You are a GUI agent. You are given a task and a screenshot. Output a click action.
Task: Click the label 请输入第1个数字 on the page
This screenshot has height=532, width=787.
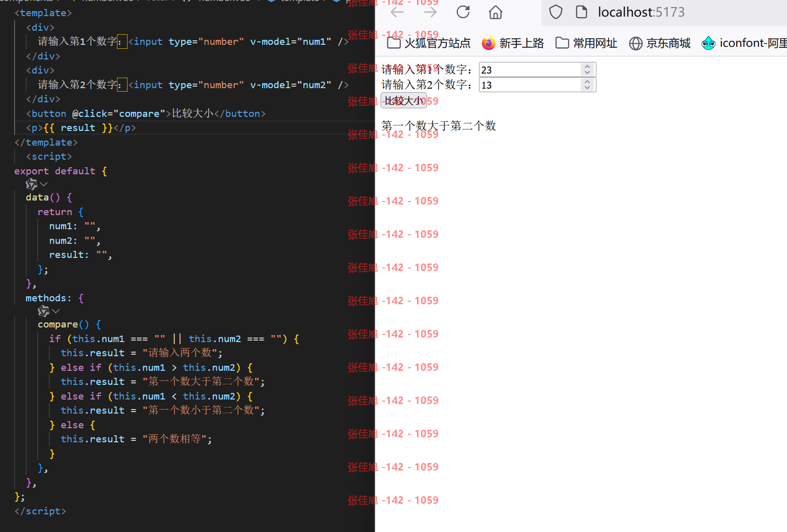click(427, 70)
